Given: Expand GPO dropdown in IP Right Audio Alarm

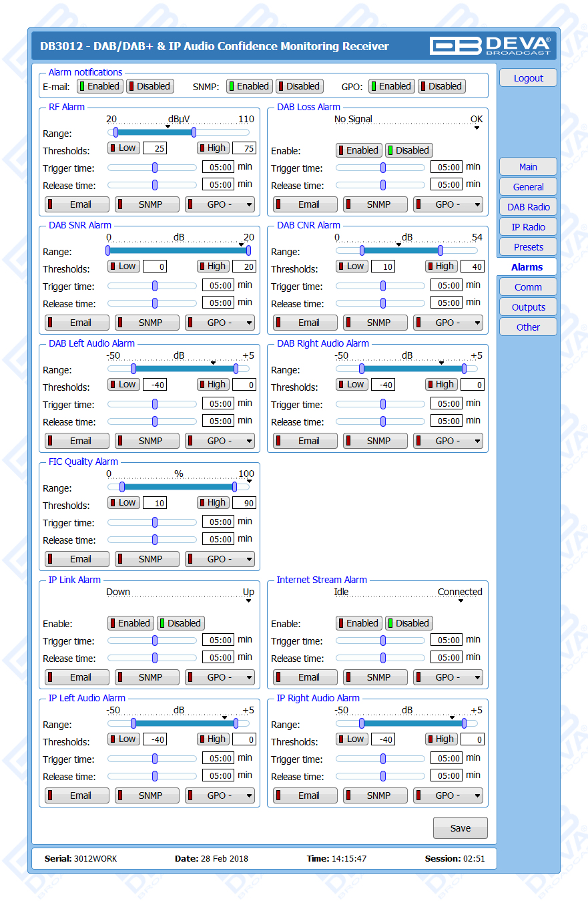Looking at the screenshot, I should coord(448,795).
